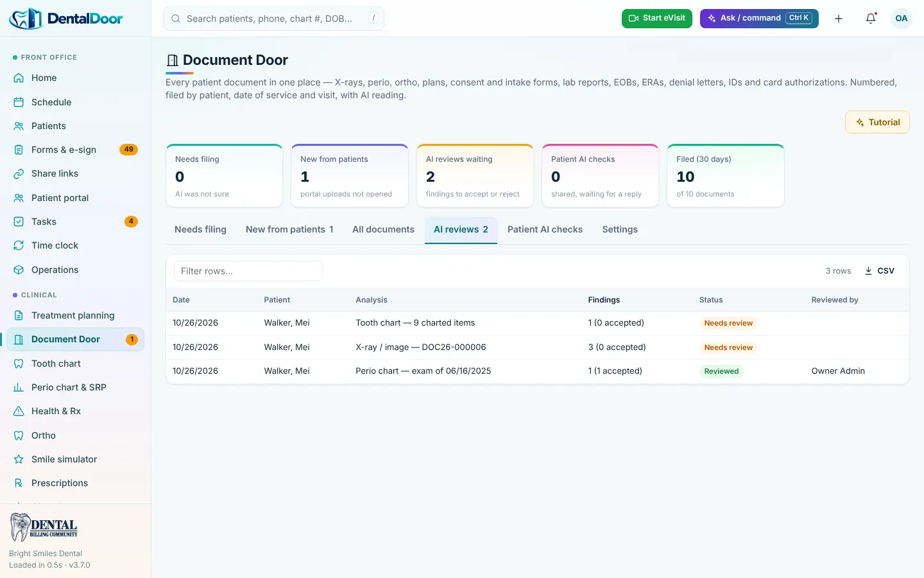Open Operations from sidebar

(x=75, y=270)
